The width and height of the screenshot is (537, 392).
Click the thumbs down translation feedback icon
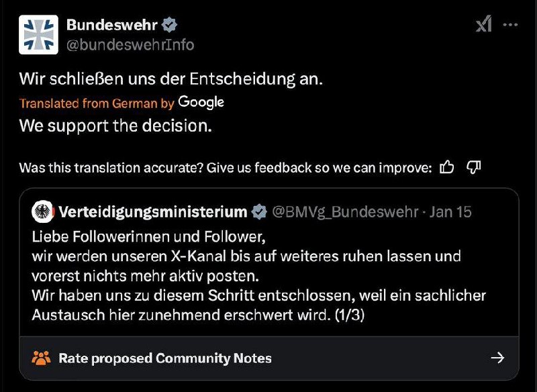(x=473, y=167)
